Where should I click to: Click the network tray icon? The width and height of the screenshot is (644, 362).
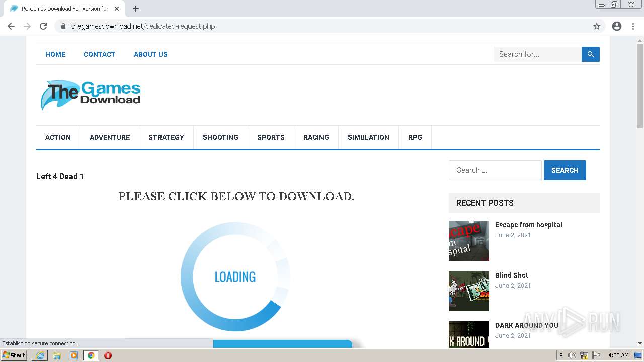pos(584,355)
